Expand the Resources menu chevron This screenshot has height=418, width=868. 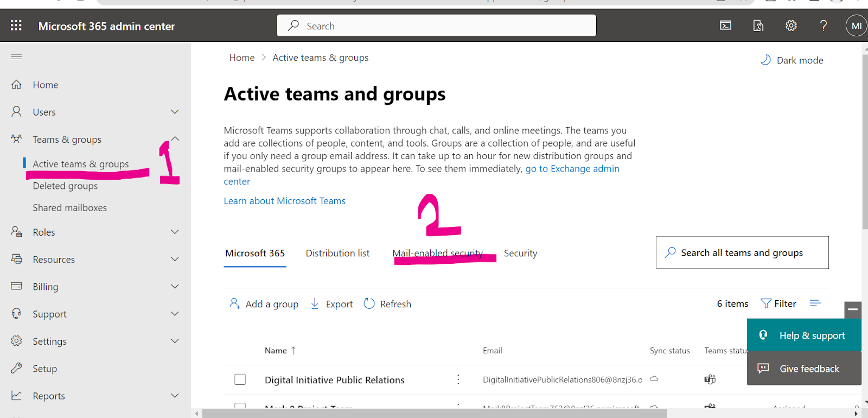[175, 259]
